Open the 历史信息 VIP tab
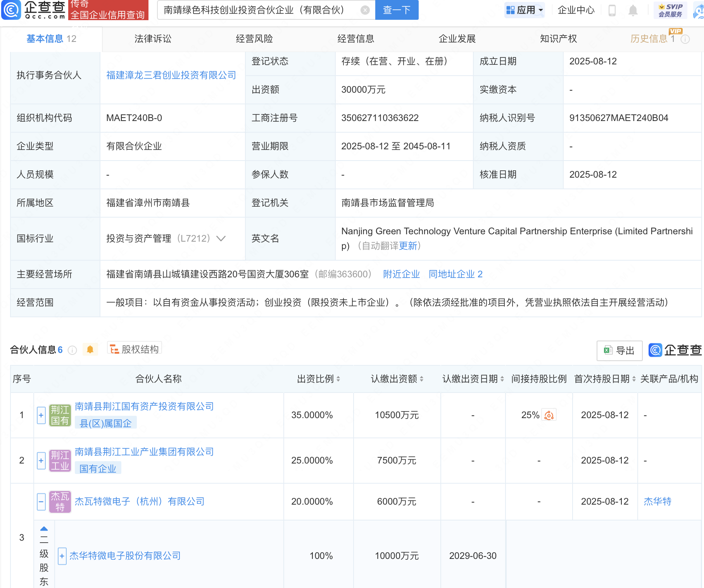The width and height of the screenshot is (704, 588). (652, 39)
